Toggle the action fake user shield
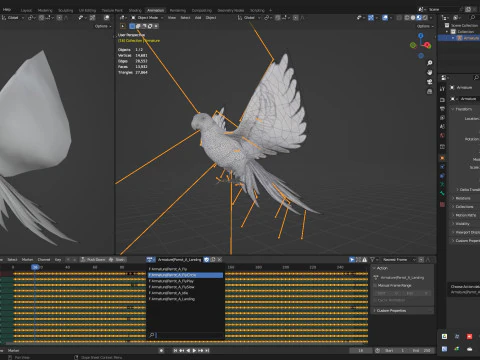The image size is (480, 360). coord(207,259)
